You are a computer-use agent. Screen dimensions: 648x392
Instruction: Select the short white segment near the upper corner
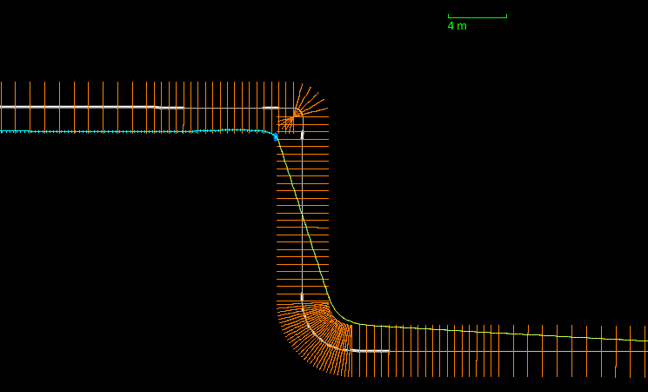pos(271,108)
